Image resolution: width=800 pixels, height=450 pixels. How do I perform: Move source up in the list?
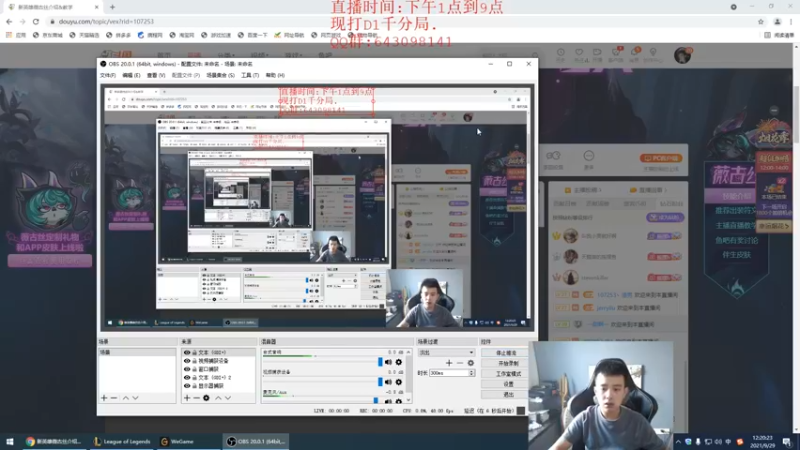click(218, 397)
